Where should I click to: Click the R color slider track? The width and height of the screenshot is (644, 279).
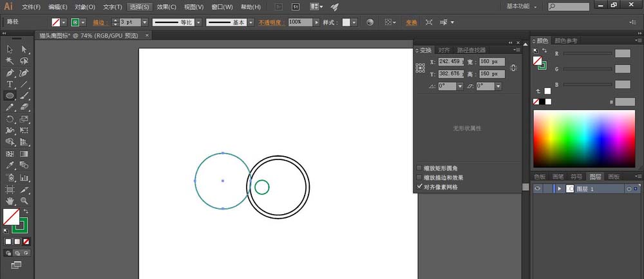587,53
